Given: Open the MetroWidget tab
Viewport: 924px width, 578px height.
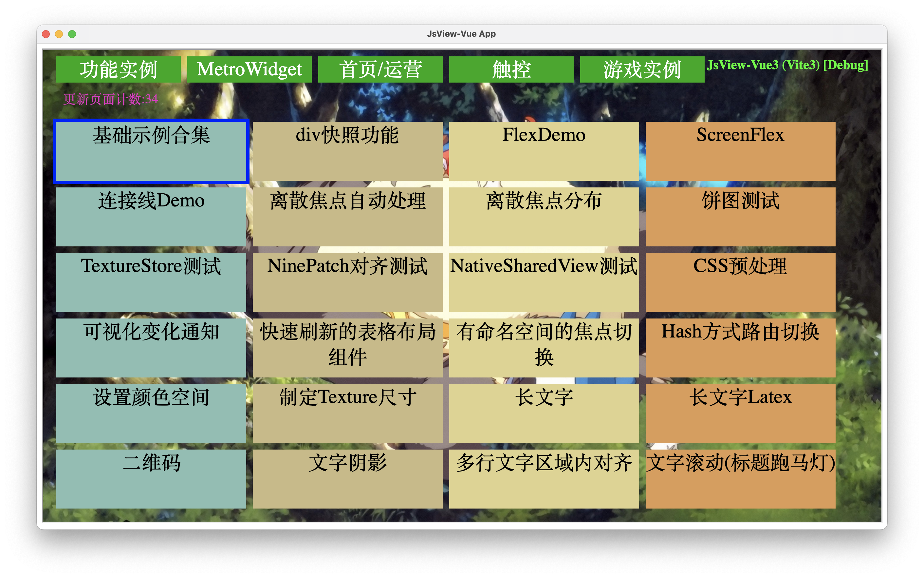Looking at the screenshot, I should [249, 69].
